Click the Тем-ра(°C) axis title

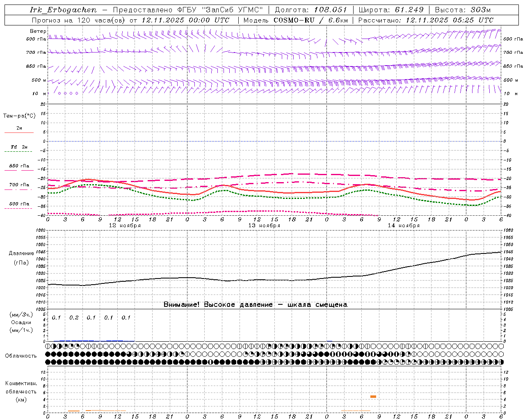[19, 116]
